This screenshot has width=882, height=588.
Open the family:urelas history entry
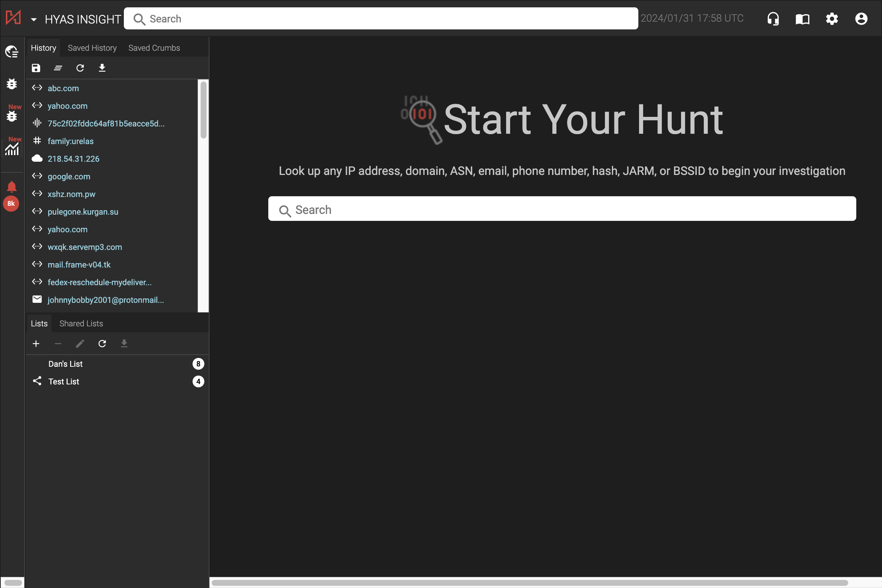(71, 141)
